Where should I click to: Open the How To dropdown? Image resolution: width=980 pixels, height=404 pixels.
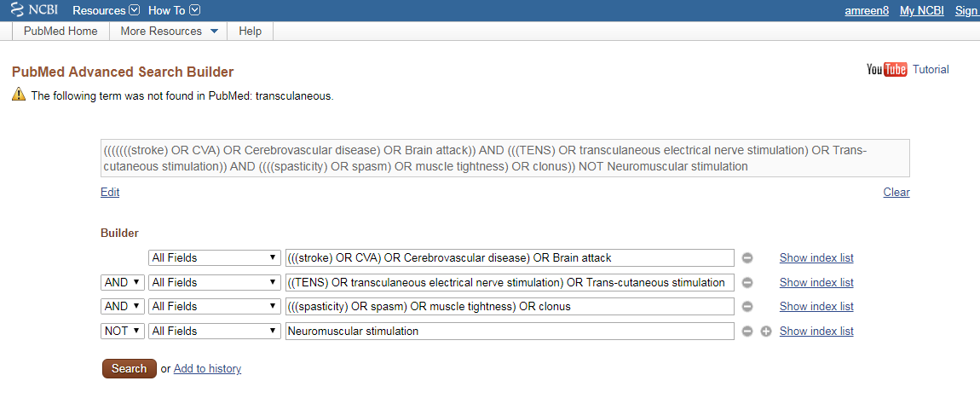click(174, 10)
